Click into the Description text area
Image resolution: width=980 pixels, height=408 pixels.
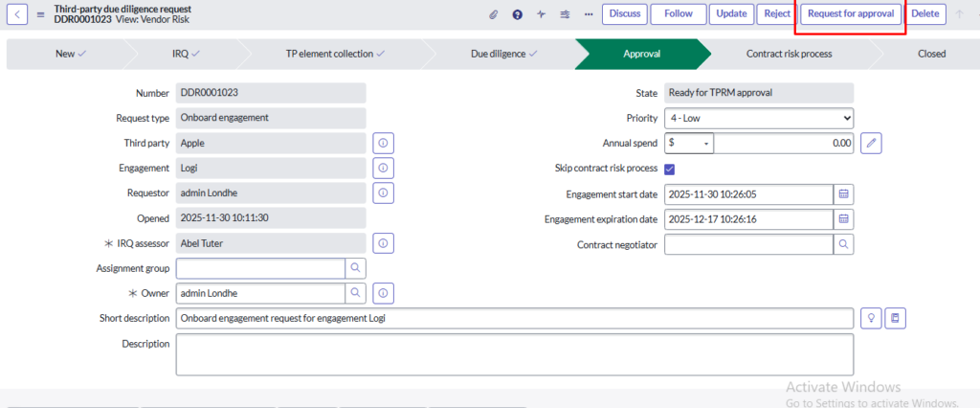pyautogui.click(x=514, y=353)
